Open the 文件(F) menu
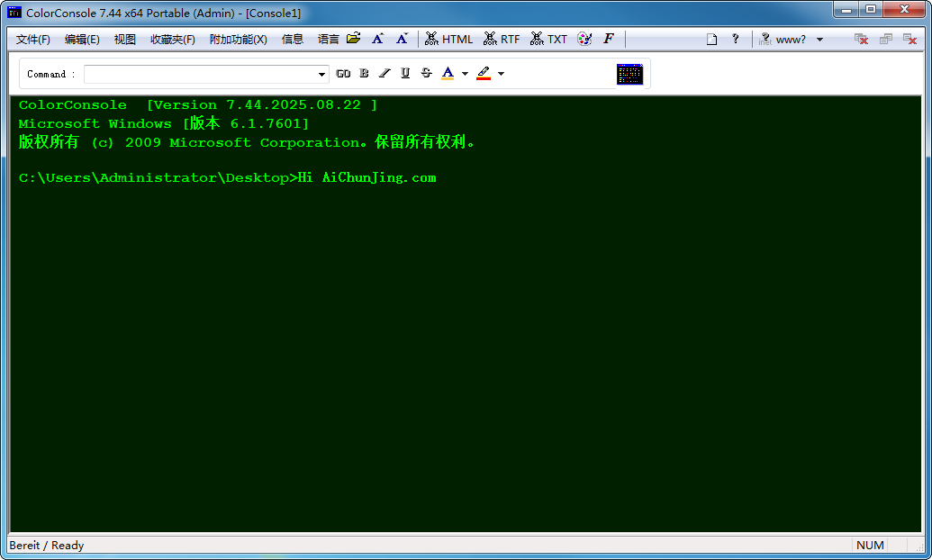The image size is (932, 560). (32, 40)
